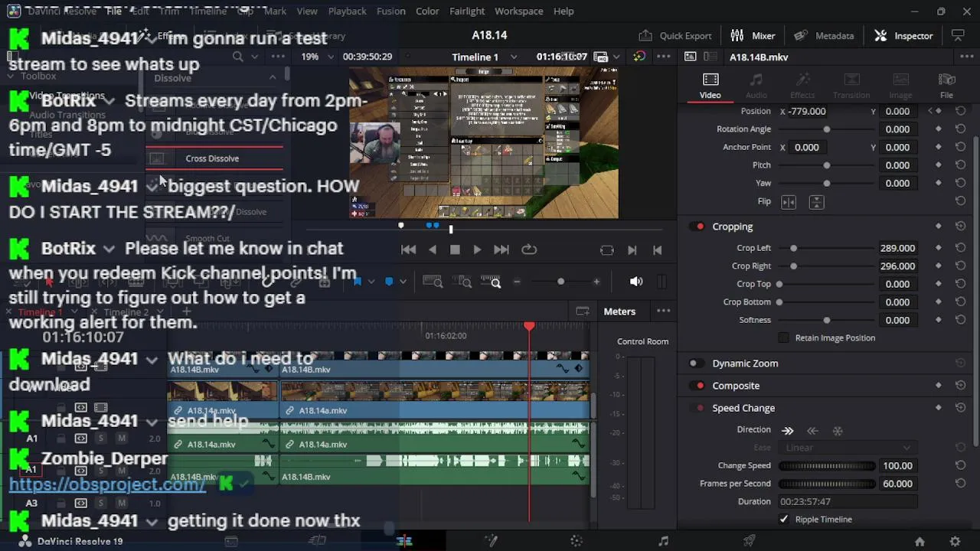Click Duration timecode field
This screenshot has height=551, width=980.
pos(848,501)
